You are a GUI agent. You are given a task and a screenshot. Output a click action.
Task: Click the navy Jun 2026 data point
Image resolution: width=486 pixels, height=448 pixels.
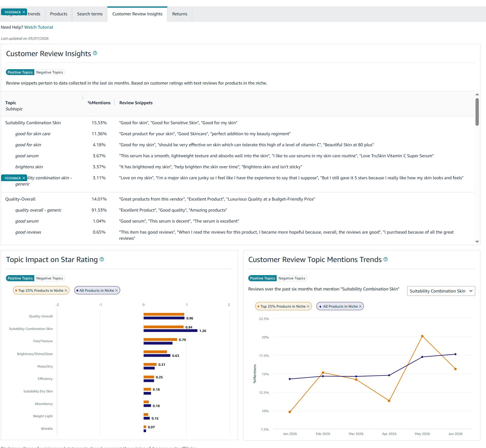tap(455, 354)
